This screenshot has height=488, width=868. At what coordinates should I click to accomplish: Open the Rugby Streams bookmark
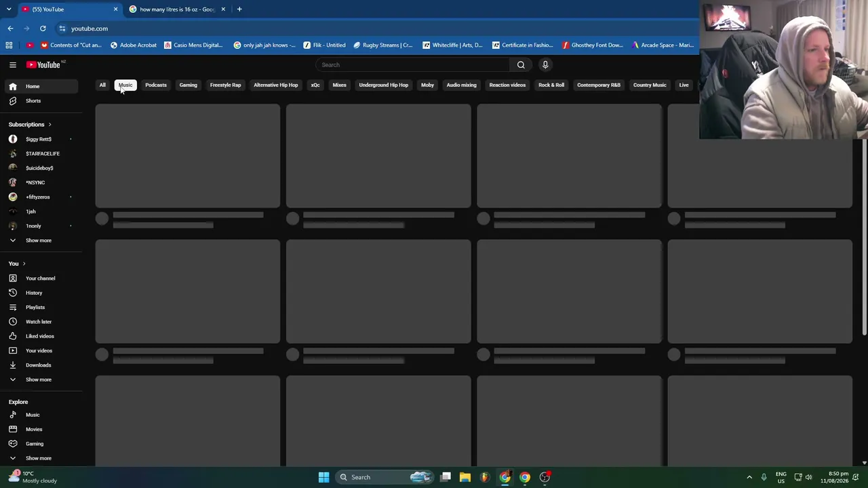tap(383, 45)
